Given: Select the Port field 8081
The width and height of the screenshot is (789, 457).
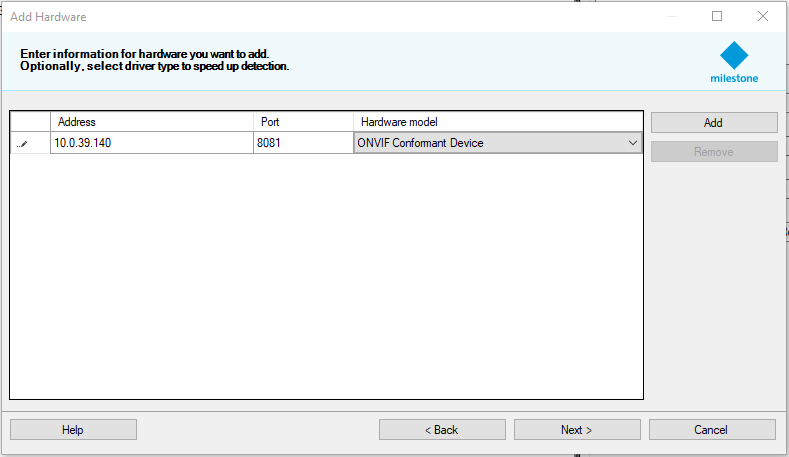Looking at the screenshot, I should point(303,143).
